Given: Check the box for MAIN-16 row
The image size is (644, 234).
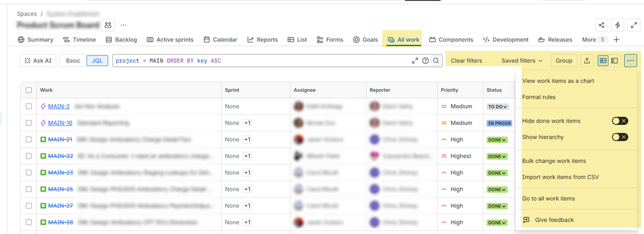Looking at the screenshot, I should tap(29, 122).
